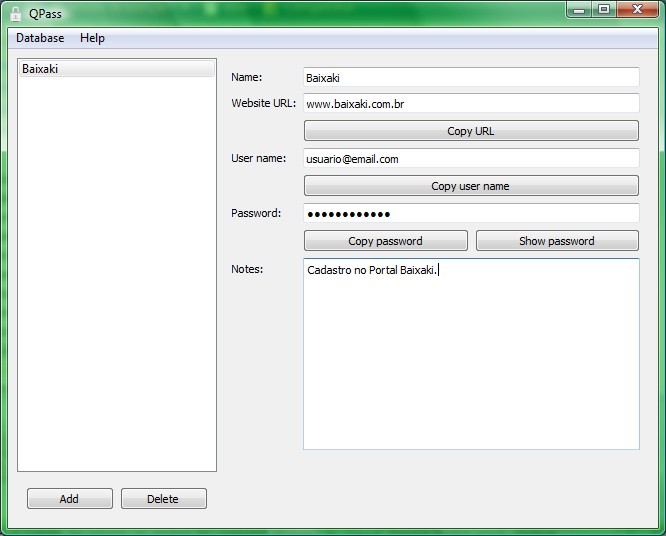Click the User name input field
This screenshot has width=666, height=536.
pyautogui.click(x=470, y=159)
